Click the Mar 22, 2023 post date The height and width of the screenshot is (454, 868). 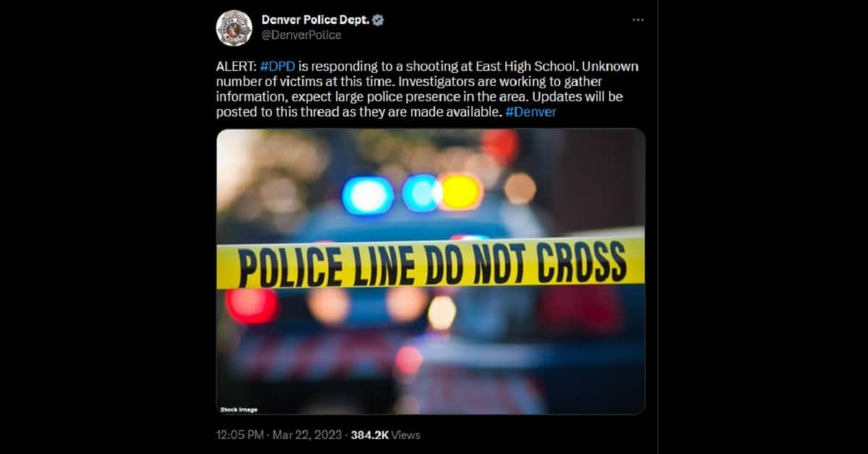point(307,435)
